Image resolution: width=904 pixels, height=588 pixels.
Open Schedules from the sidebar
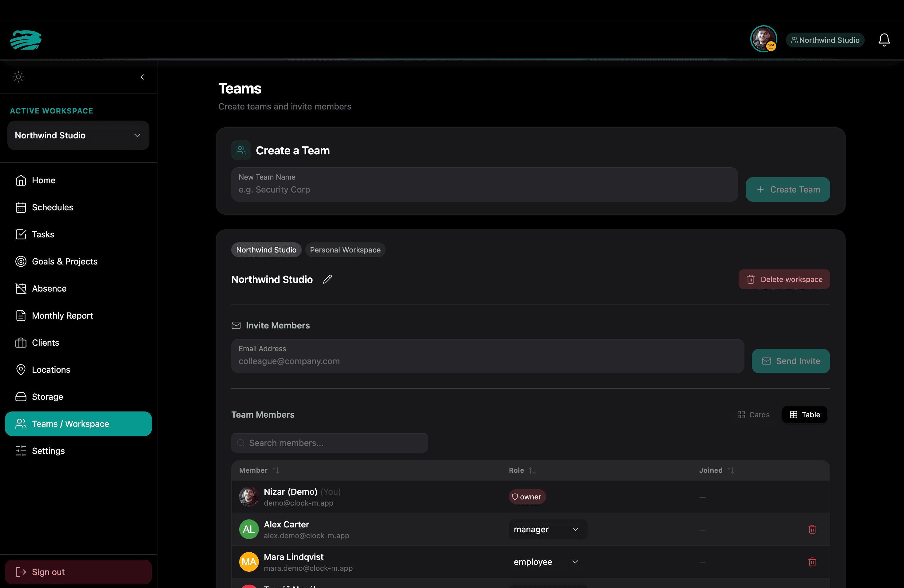78,207
